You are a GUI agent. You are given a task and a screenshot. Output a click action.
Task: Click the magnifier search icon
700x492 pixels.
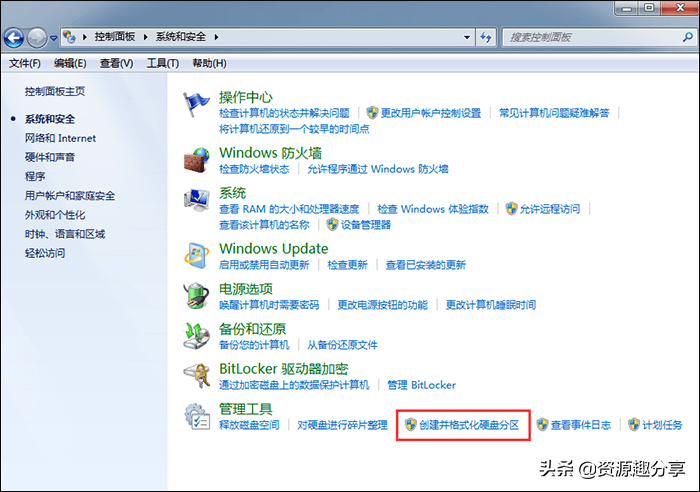tap(688, 38)
